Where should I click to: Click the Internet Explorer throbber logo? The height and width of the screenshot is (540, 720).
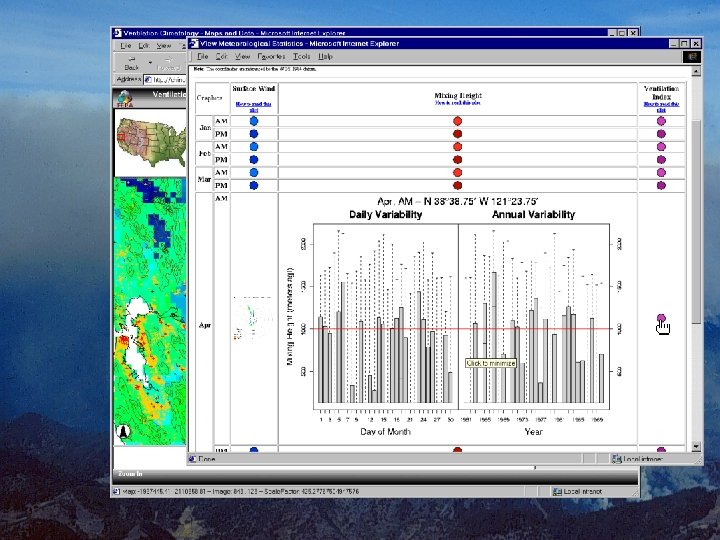(x=692, y=56)
